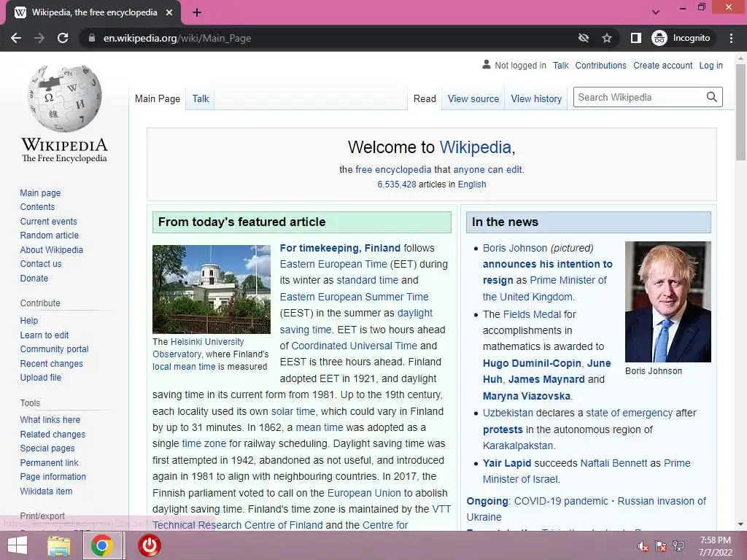
Task: Select the Read tab
Action: pos(425,98)
